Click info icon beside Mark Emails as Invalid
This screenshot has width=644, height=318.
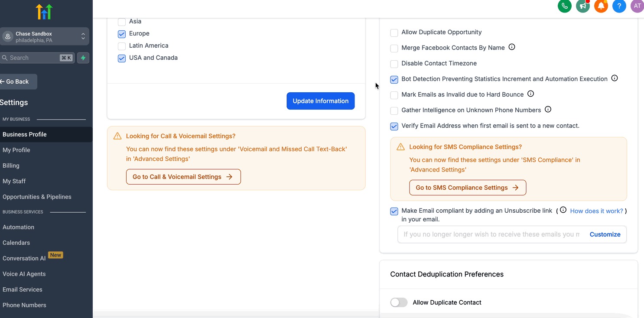(x=530, y=94)
